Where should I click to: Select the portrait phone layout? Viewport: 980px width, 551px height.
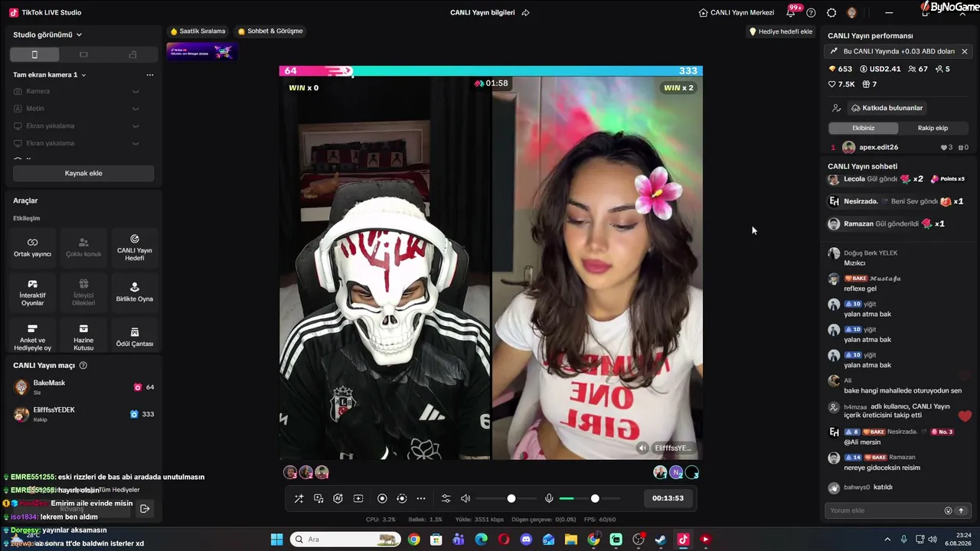[x=34, y=54]
